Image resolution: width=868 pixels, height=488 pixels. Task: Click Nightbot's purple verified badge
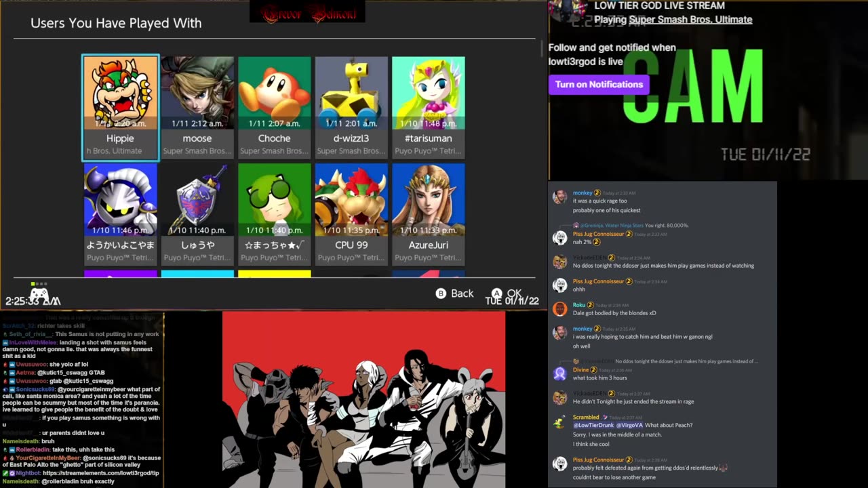coord(12,473)
